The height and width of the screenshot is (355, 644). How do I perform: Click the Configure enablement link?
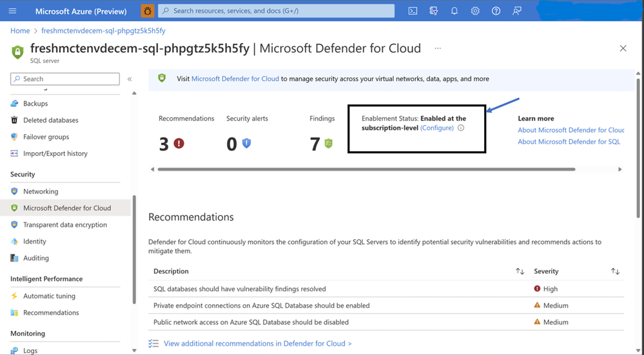tap(437, 128)
